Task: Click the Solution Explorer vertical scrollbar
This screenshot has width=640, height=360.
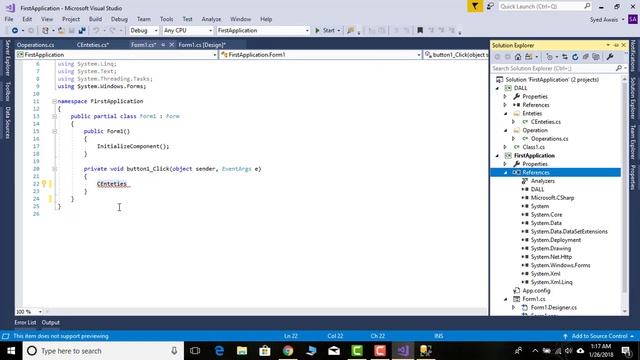Action: pyautogui.click(x=624, y=196)
